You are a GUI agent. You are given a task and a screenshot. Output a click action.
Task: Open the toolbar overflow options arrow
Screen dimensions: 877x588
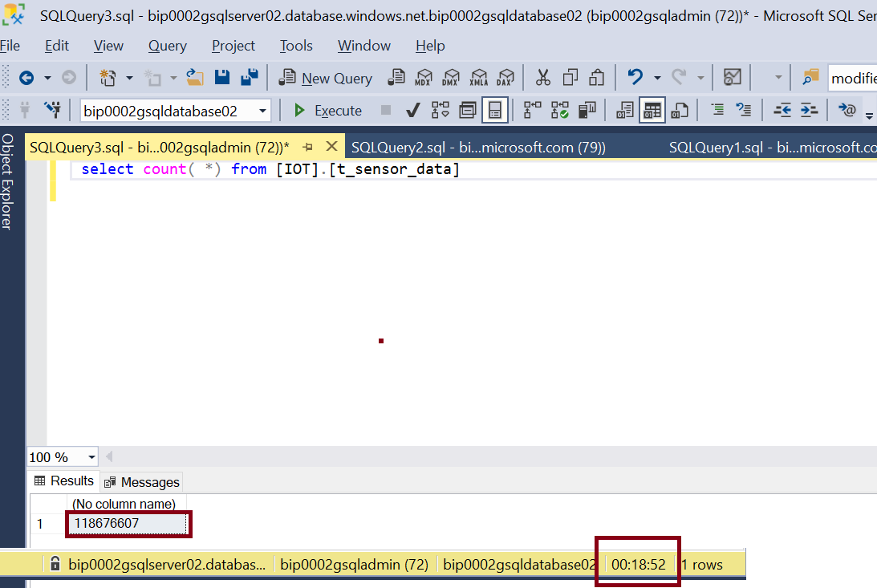[x=869, y=116]
